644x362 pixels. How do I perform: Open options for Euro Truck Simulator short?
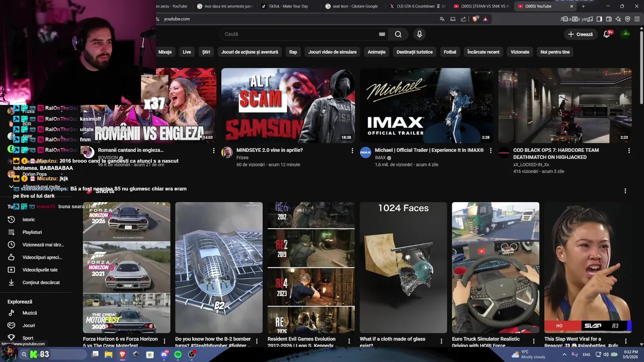(534, 341)
